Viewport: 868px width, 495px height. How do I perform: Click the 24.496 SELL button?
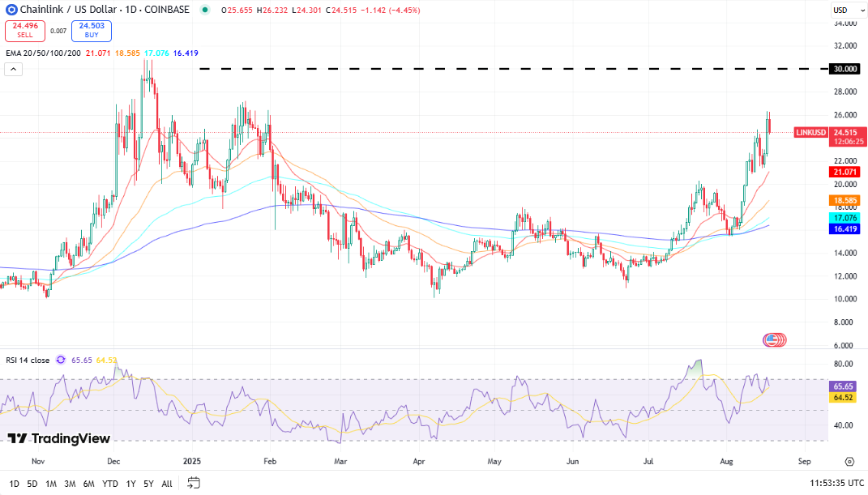25,31
